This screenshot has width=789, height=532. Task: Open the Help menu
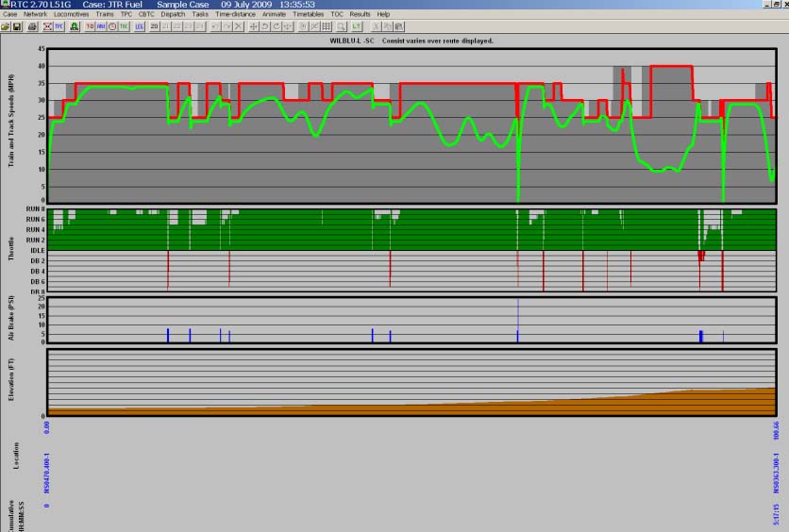pyautogui.click(x=383, y=14)
